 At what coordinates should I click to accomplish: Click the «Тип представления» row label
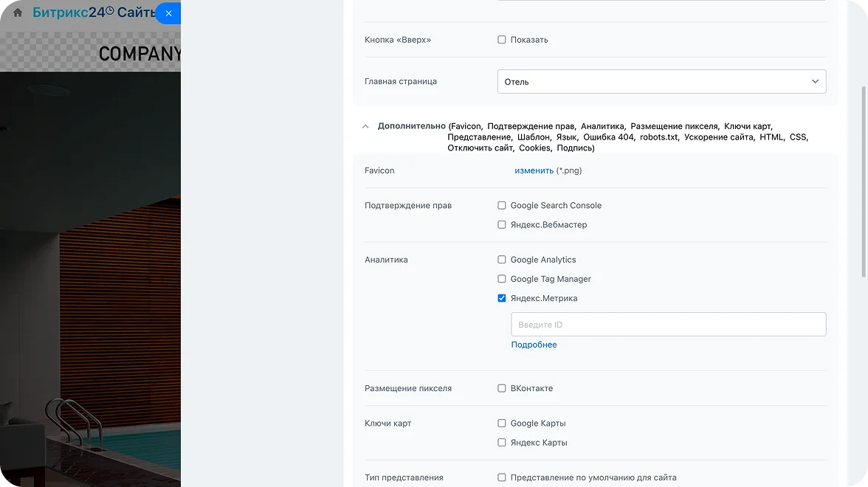(x=404, y=477)
